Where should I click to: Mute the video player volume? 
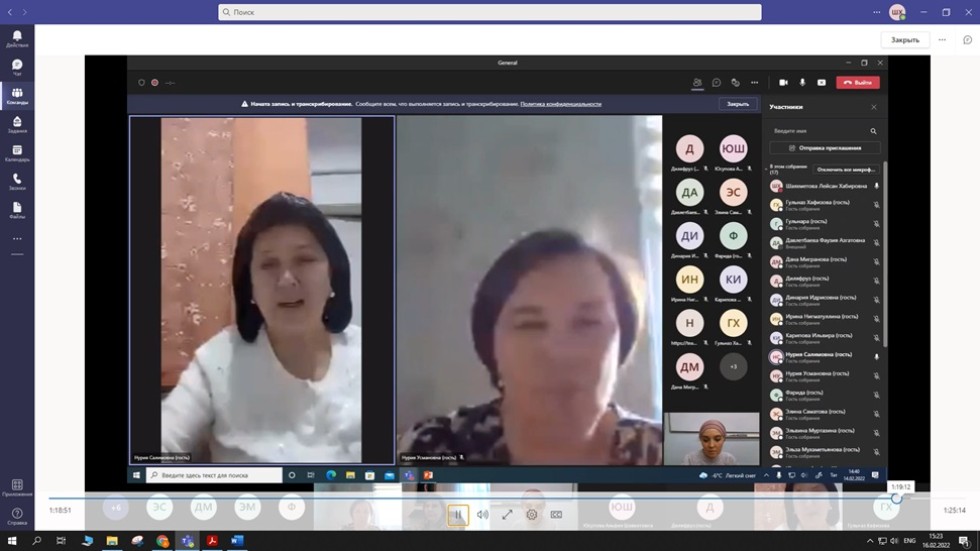coord(482,515)
